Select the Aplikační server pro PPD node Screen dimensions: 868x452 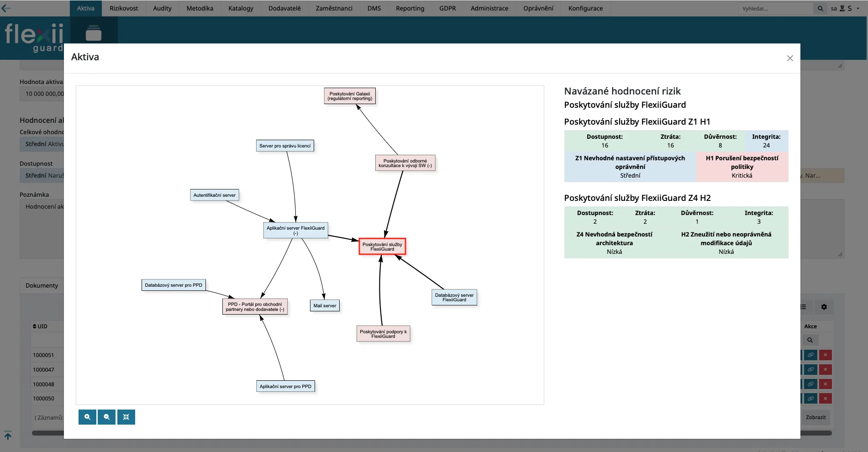pyautogui.click(x=285, y=386)
